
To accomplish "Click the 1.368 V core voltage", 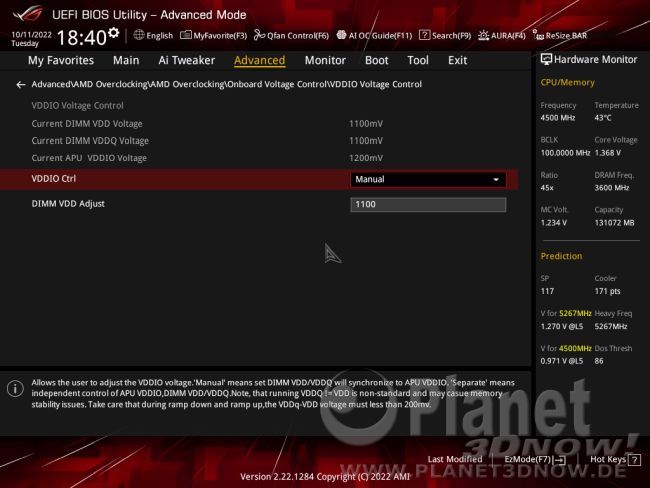I will point(607,153).
